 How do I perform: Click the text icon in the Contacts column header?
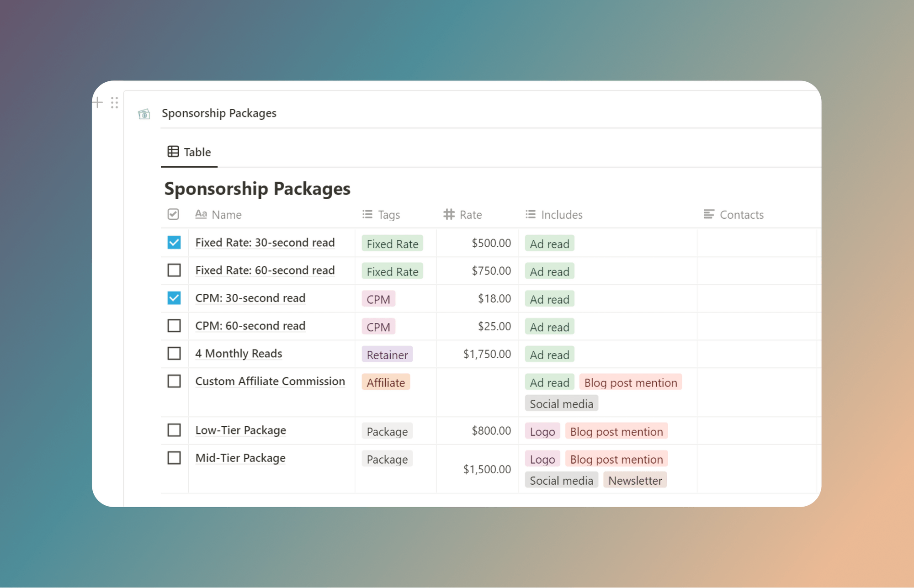708,214
